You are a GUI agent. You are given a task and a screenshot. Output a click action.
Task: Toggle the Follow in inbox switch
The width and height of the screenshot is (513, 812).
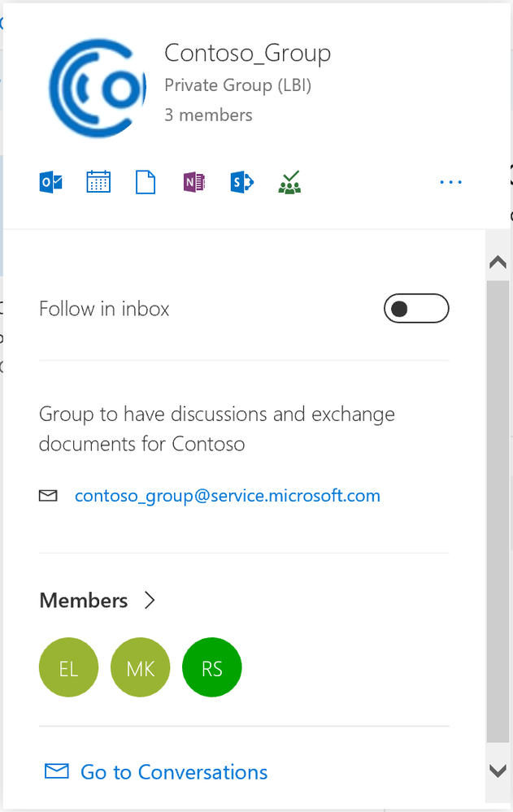pyautogui.click(x=416, y=309)
